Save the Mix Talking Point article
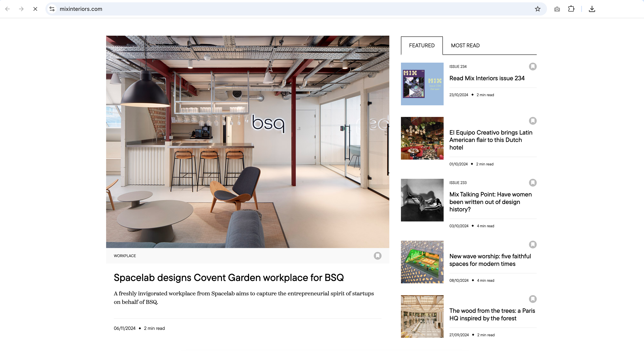The width and height of the screenshot is (644, 351). (533, 183)
